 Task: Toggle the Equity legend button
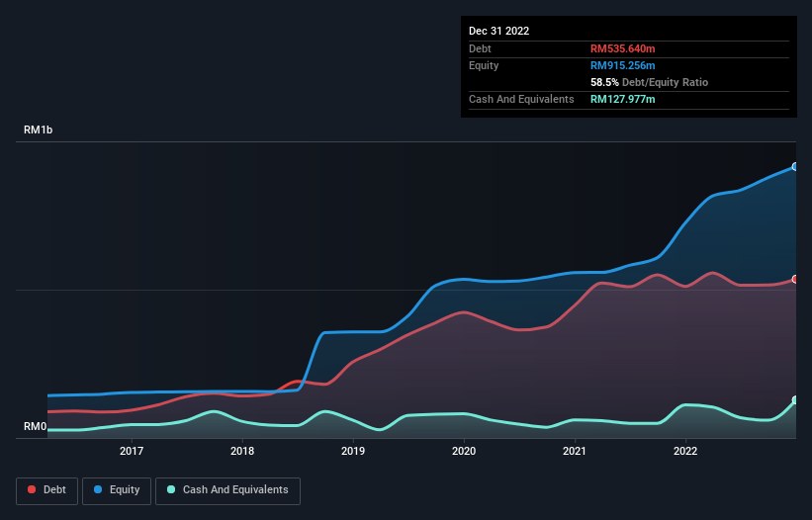[117, 490]
